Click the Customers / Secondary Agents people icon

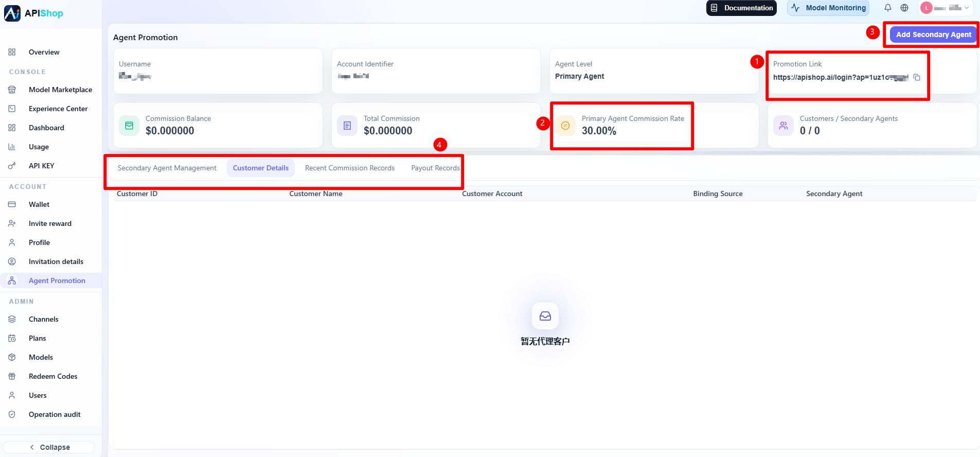click(783, 126)
